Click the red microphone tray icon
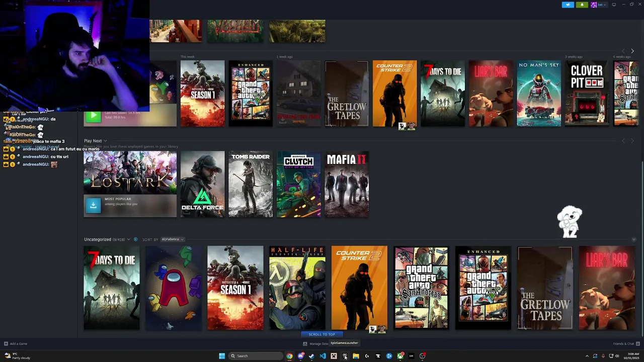This screenshot has width=644, height=362. [603, 356]
